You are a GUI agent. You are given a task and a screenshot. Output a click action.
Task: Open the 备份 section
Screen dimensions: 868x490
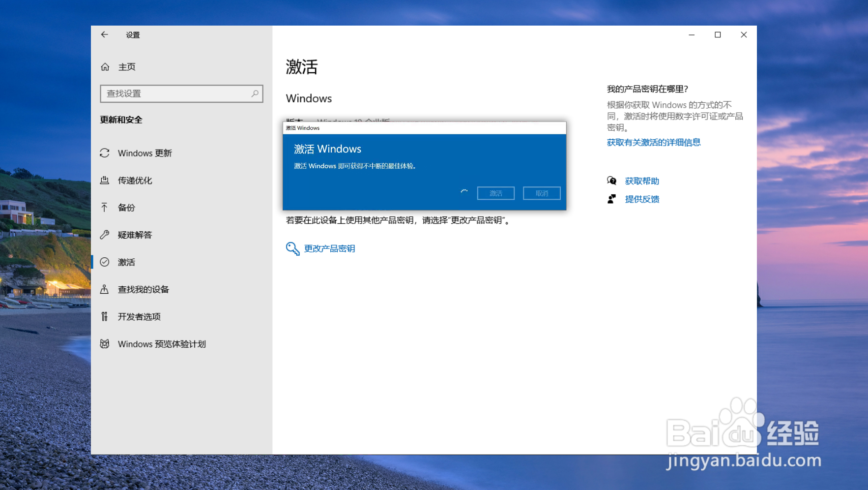(126, 207)
